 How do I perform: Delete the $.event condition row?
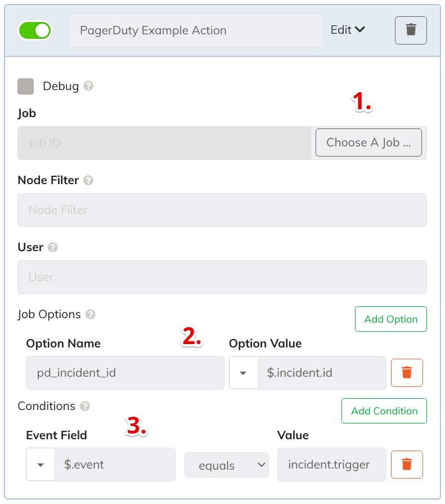(x=407, y=465)
